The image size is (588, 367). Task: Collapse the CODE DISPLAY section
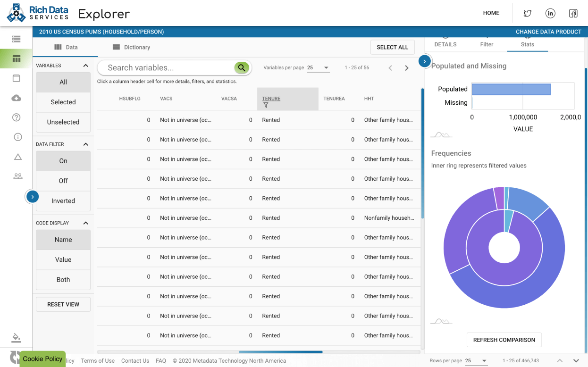point(85,223)
